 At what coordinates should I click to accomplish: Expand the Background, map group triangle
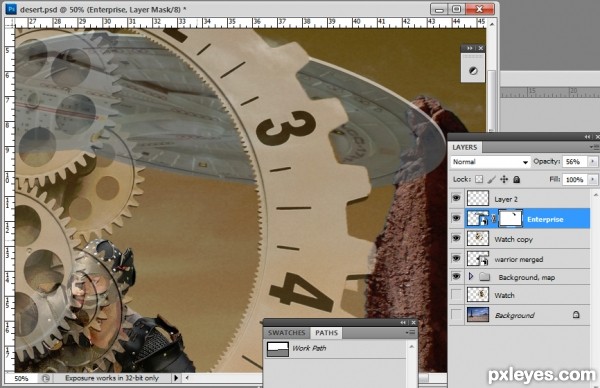click(471, 276)
